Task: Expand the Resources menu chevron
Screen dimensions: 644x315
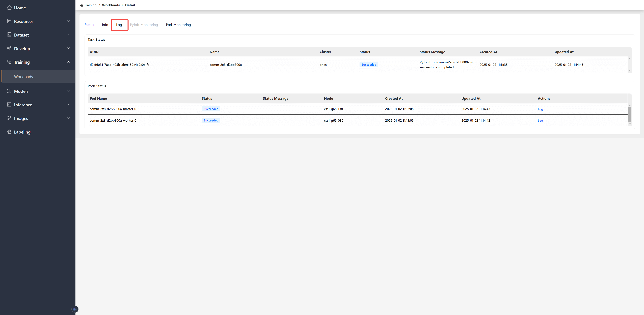Action: 68,21
